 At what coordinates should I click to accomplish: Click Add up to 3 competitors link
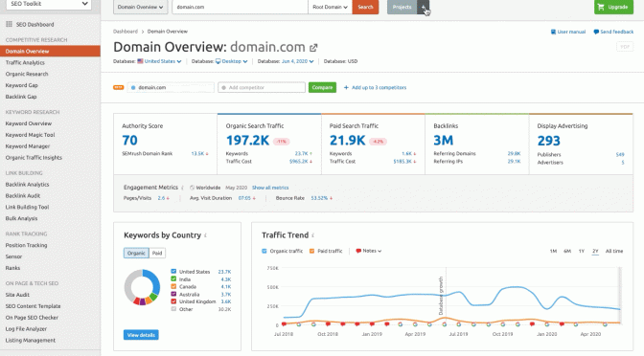tap(379, 87)
